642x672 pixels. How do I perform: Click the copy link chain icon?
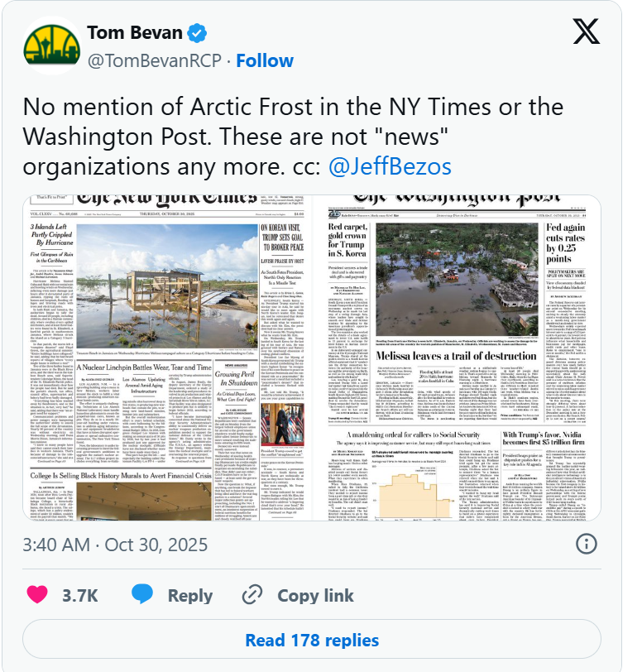tap(249, 595)
